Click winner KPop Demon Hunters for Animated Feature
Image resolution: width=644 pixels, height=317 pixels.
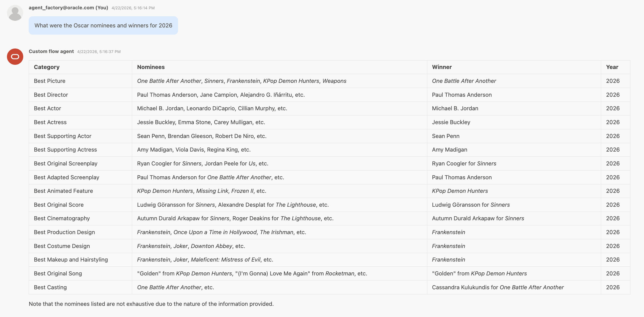514,191
